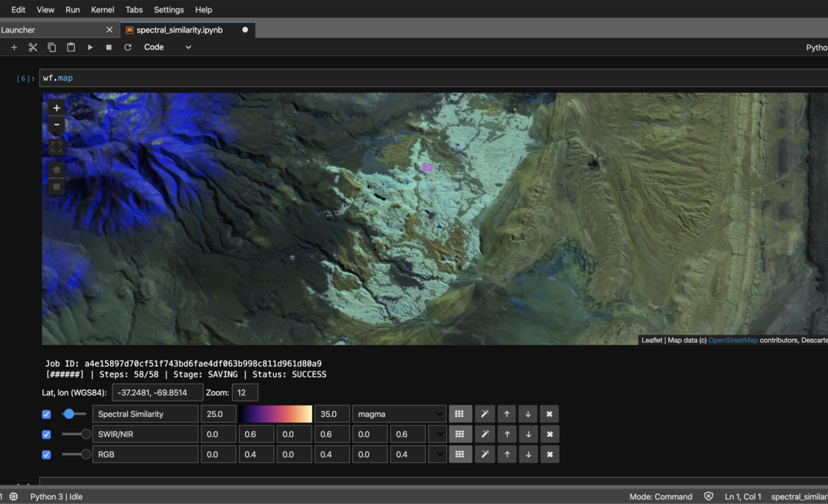Uncheck the RGB layer checkbox
This screenshot has width=828, height=504.
point(46,454)
